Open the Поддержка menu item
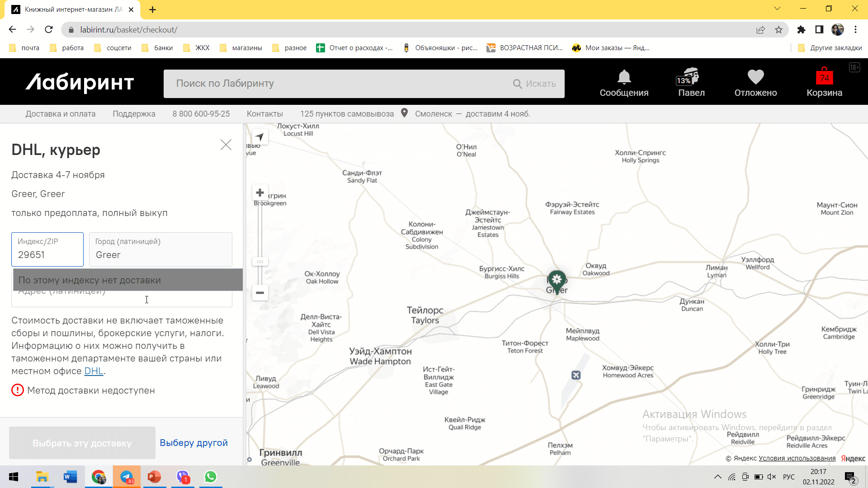 (134, 114)
